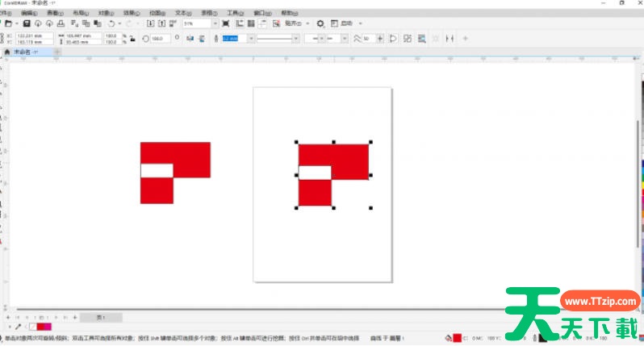This screenshot has height=346, width=644.
Task: Click the rotation angle input field
Action: (x=158, y=39)
